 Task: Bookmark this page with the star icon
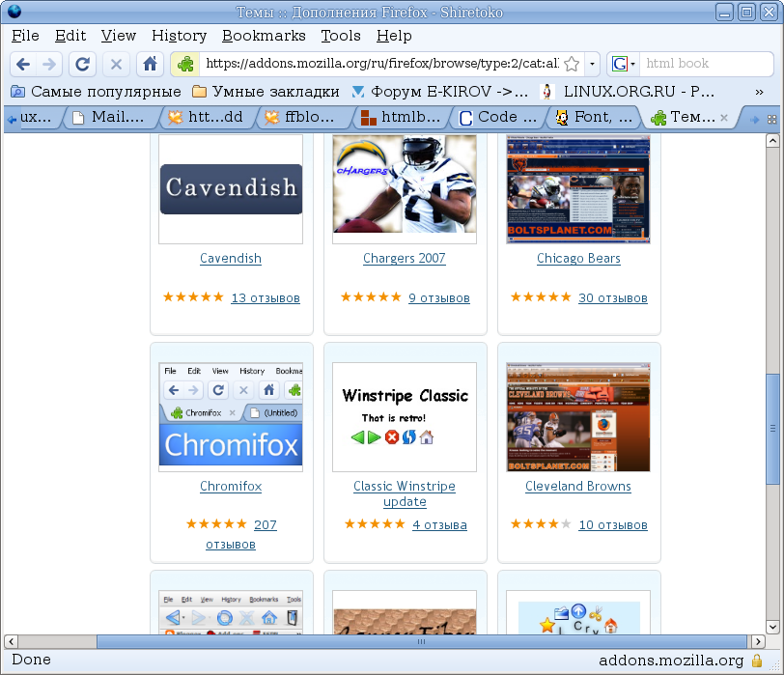572,64
